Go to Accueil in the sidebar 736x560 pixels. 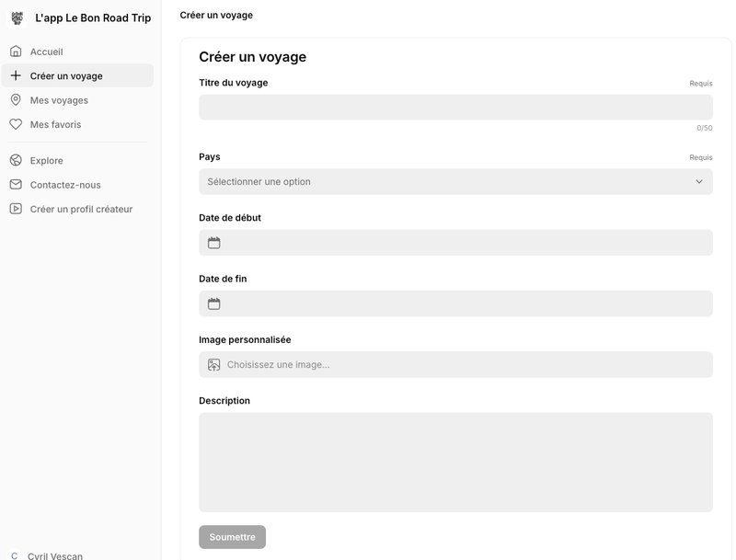(77, 51)
